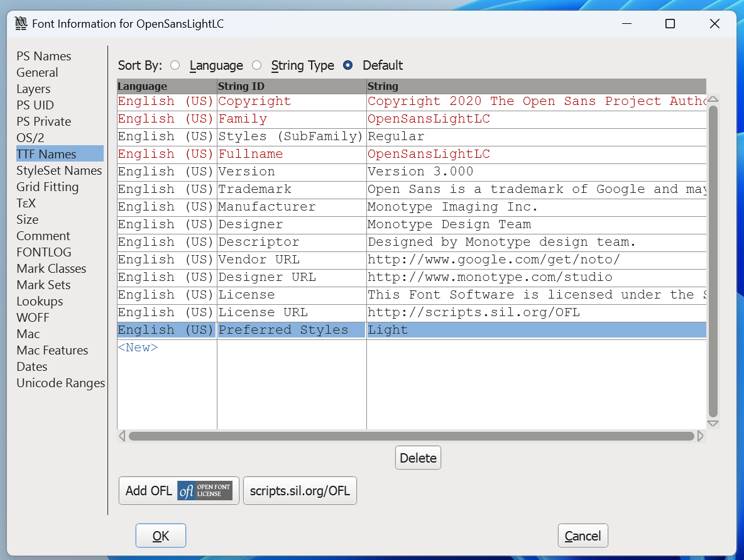The height and width of the screenshot is (560, 744).
Task: Open PS Names section
Action: click(x=43, y=56)
